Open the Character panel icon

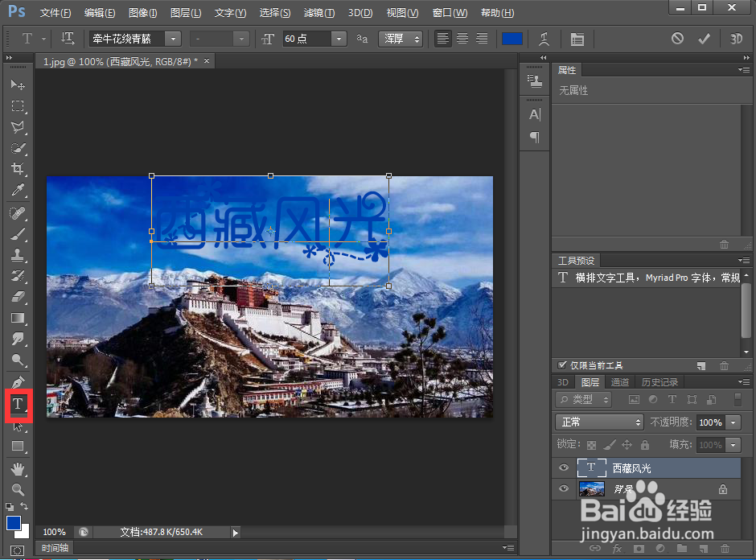point(535,115)
